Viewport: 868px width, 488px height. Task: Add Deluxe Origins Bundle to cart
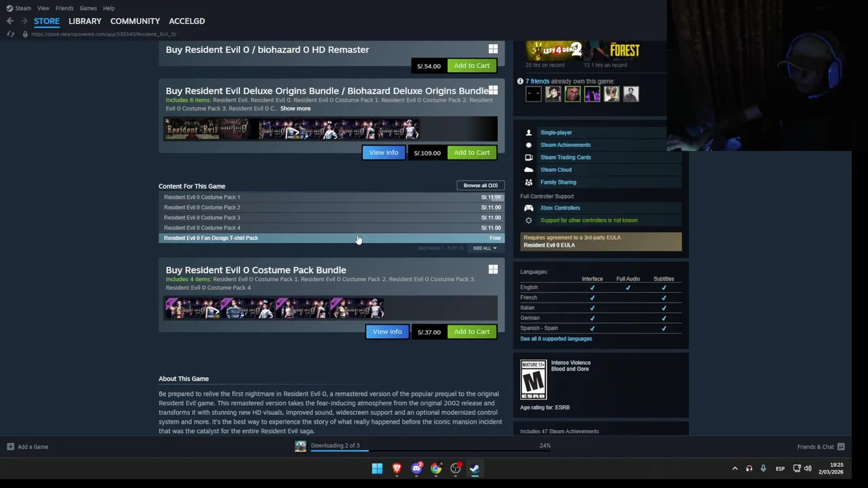pos(471,152)
